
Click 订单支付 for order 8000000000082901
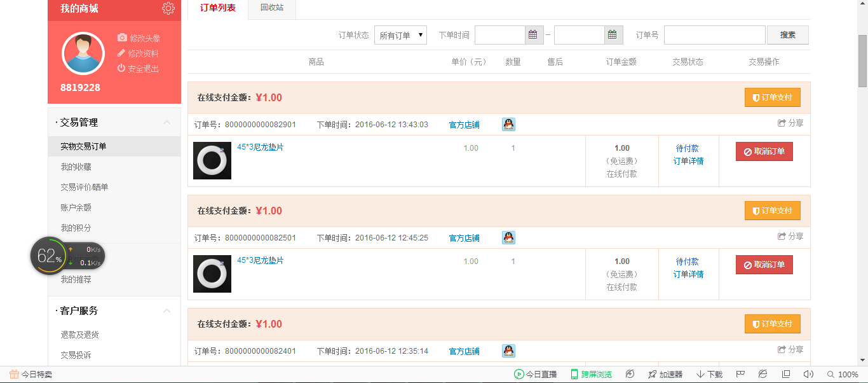773,97
